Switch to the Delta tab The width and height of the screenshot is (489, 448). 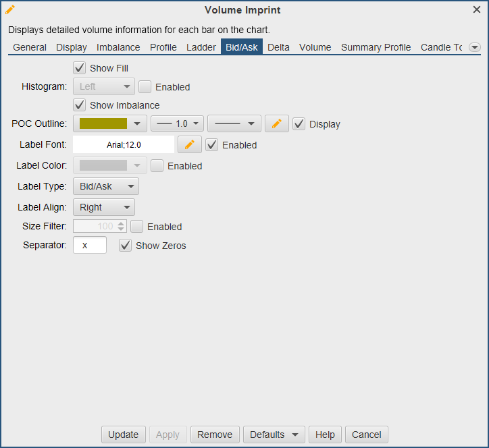(278, 47)
